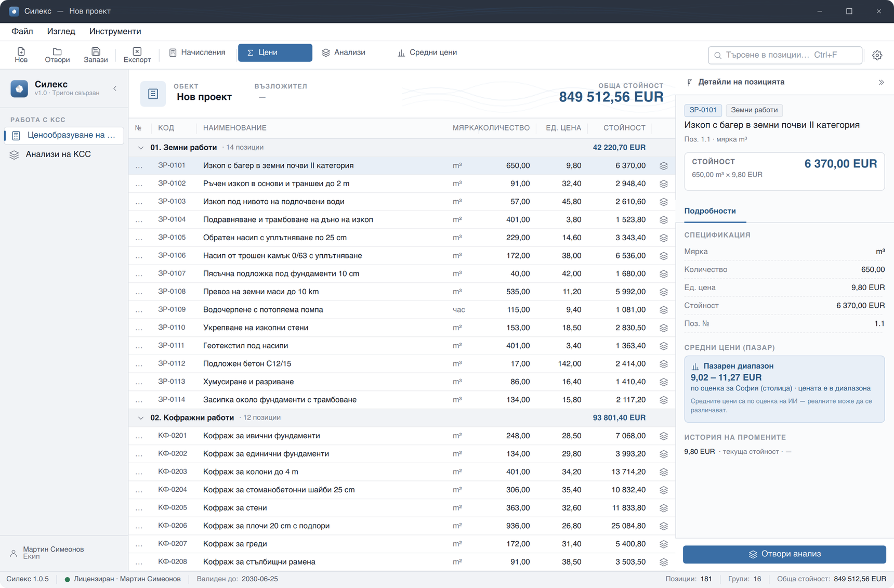Viewport: 894px width, 588px height.
Task: Click the search positions input field
Action: pyautogui.click(x=785, y=55)
